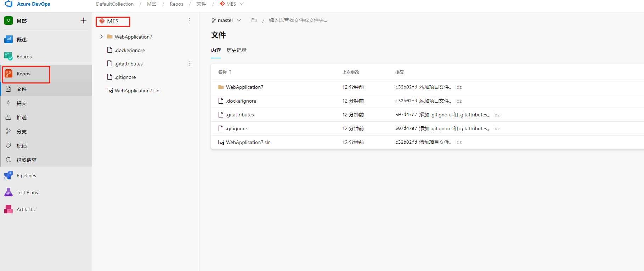Open the Repos icon in sidebar
The height and width of the screenshot is (271, 644).
pos(9,74)
